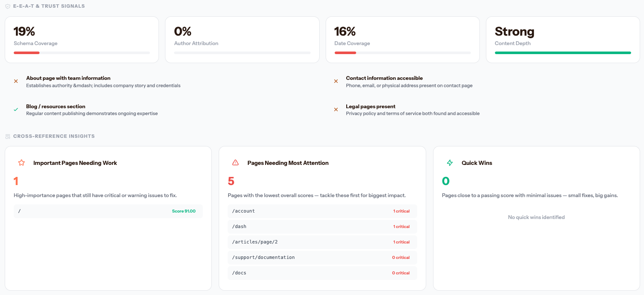Screen dimensions: 644x295
Task: Open the E-E-A-T & Trust Signals section
Action: (x=49, y=6)
